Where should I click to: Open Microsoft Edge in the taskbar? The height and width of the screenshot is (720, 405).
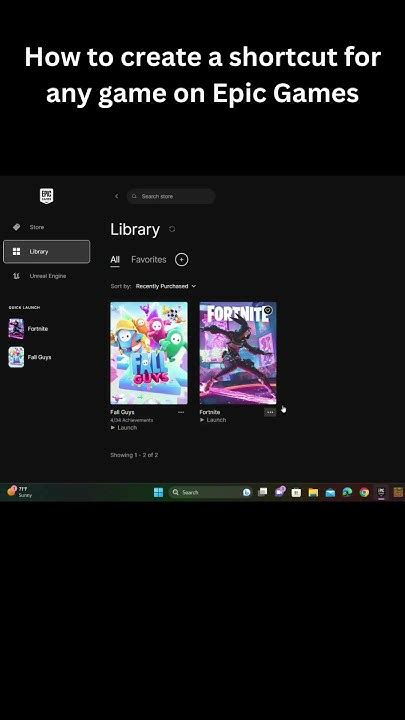tap(347, 492)
